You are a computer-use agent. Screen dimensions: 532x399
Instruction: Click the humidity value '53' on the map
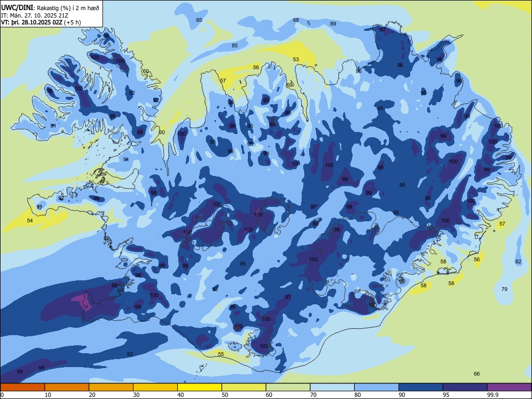pos(296,60)
